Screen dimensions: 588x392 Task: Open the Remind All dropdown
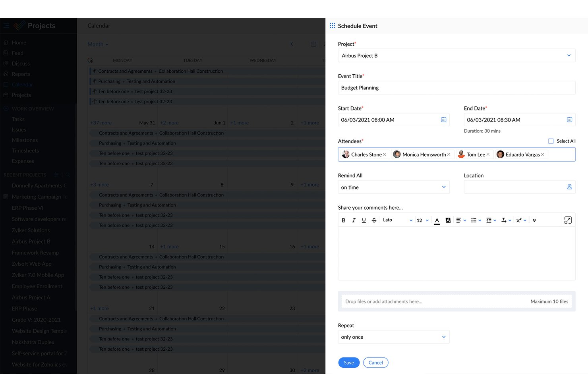point(394,187)
